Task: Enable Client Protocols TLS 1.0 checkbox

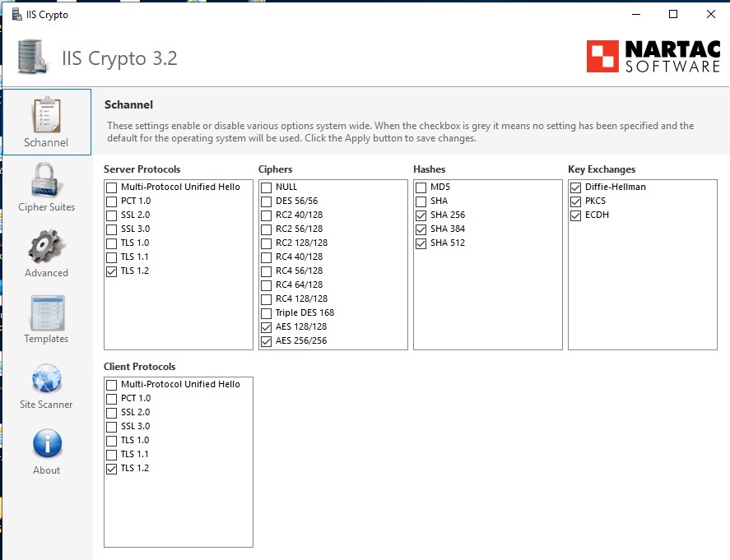Action: (111, 441)
